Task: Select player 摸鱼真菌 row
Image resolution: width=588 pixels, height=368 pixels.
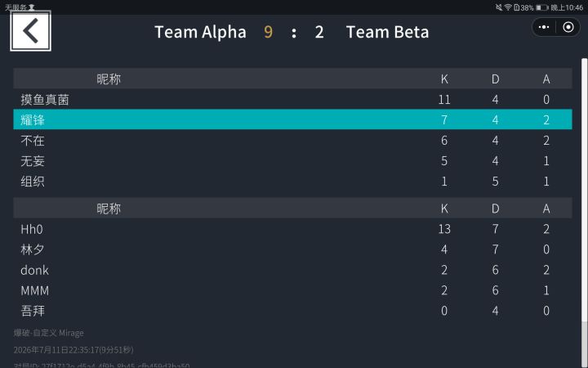Action: 292,99
